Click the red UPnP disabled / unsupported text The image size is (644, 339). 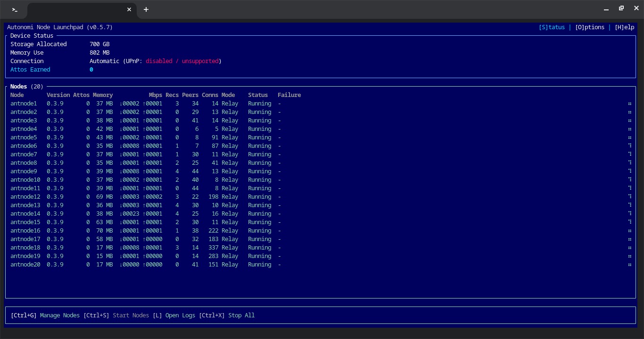182,61
